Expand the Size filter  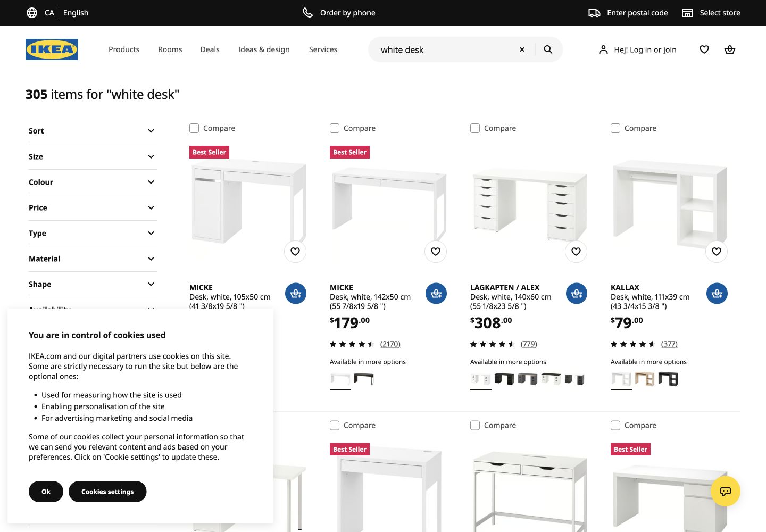tap(93, 156)
